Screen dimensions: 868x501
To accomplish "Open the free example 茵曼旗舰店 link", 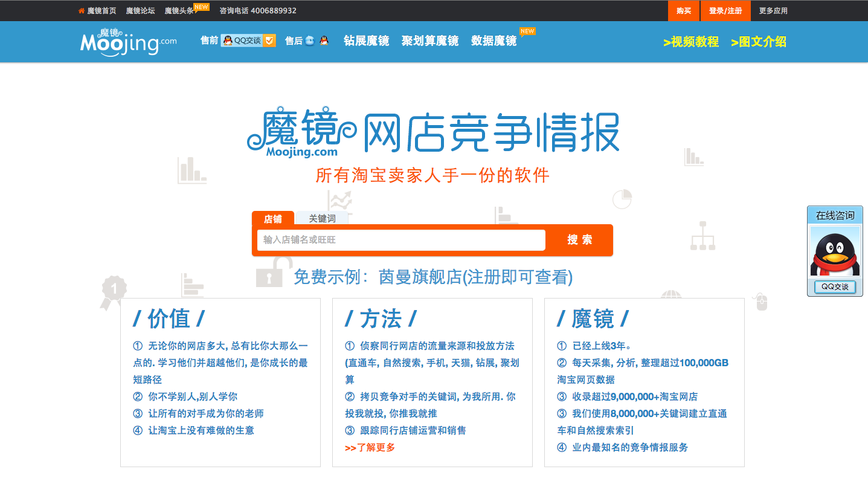I will click(433, 277).
